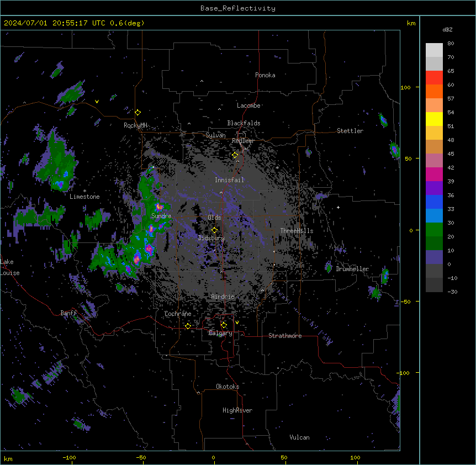Screen dimensions: 476x465
Task: Click the RockyMH label
Action: pos(135,125)
